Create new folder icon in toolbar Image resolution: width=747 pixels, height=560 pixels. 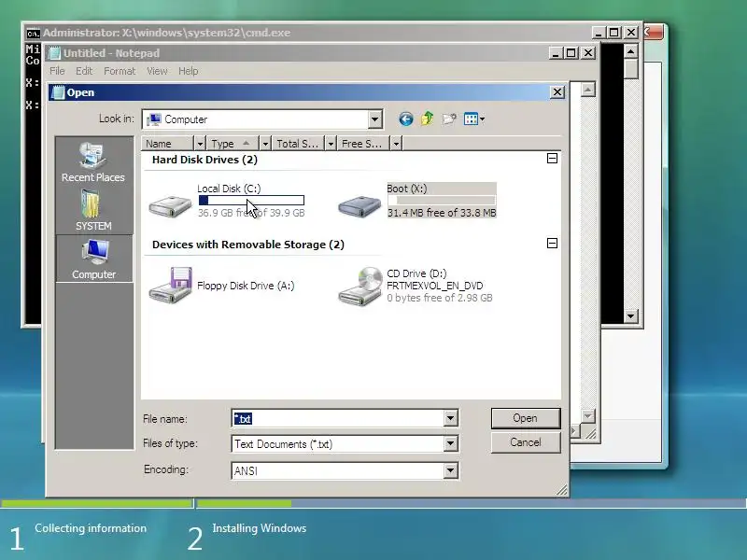449,119
